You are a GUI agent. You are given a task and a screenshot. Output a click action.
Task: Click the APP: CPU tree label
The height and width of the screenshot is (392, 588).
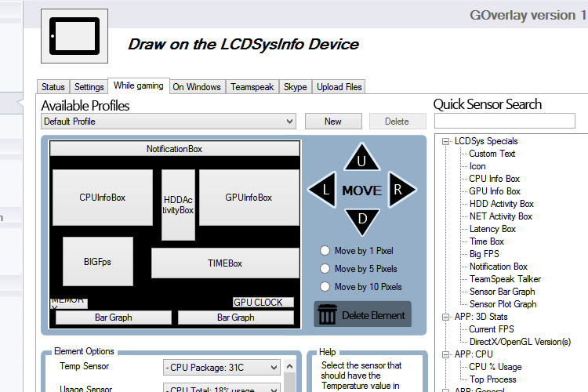coord(474,354)
